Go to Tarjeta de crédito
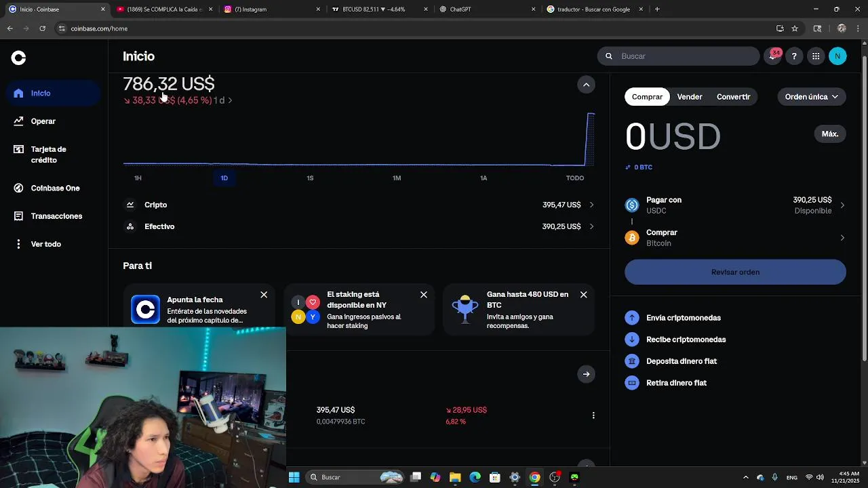The height and width of the screenshot is (488, 868). pos(54,155)
